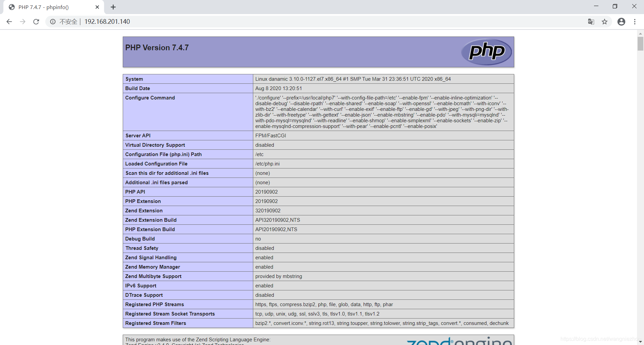Minimize the browser window
The image size is (644, 345).
click(x=596, y=6)
